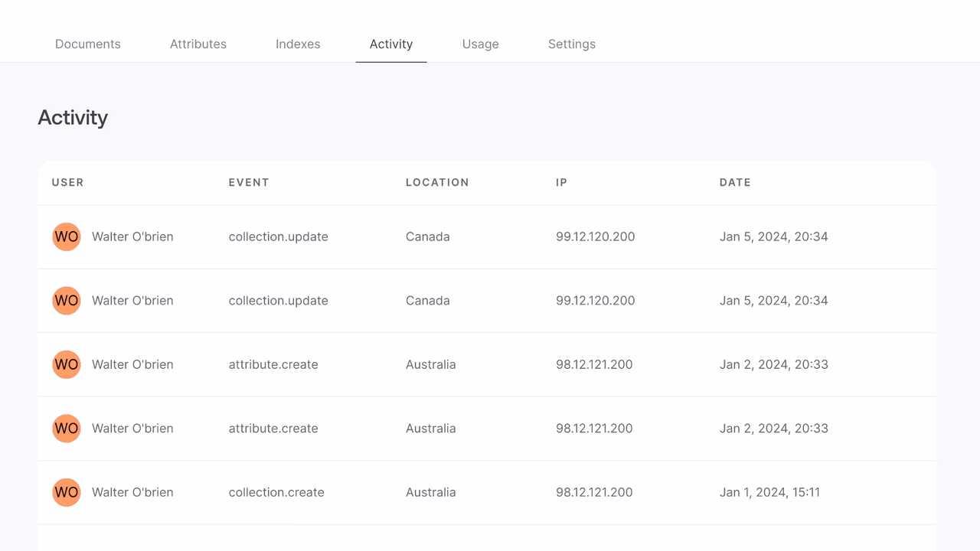Open the Settings tab
The image size is (980, 551).
tap(572, 44)
